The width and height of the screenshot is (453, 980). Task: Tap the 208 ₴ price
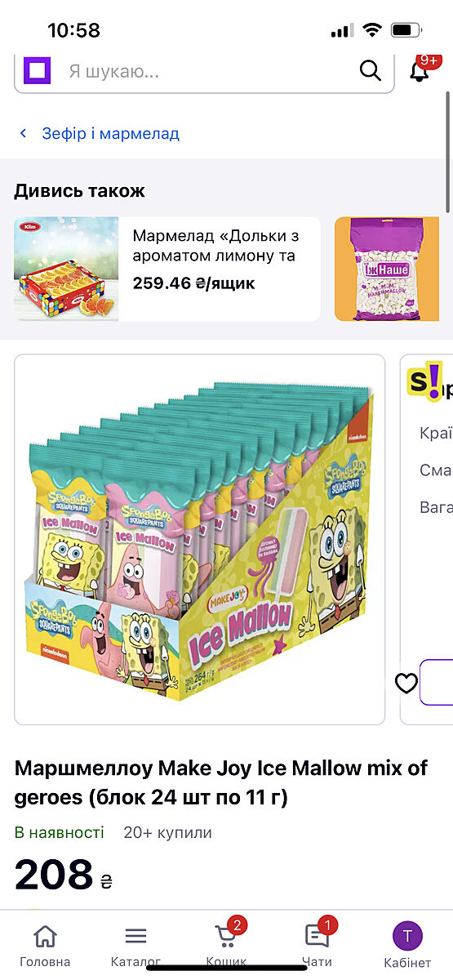(x=63, y=875)
